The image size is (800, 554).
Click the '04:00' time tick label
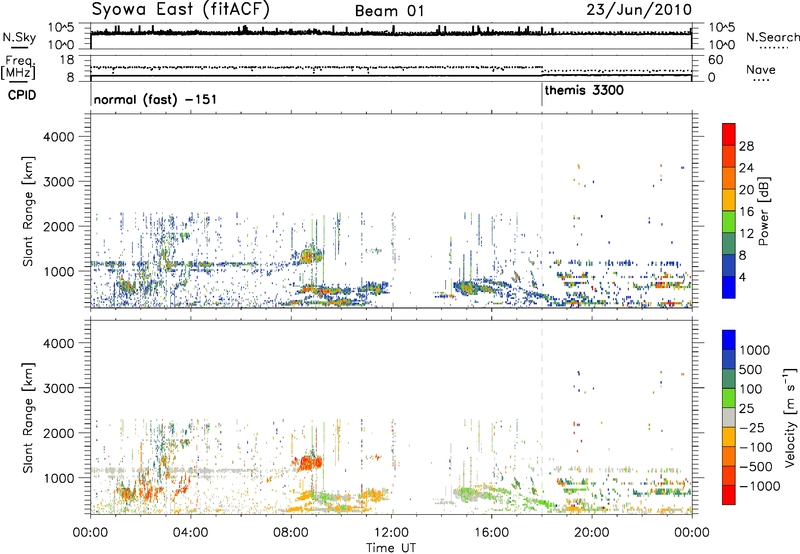tap(190, 533)
